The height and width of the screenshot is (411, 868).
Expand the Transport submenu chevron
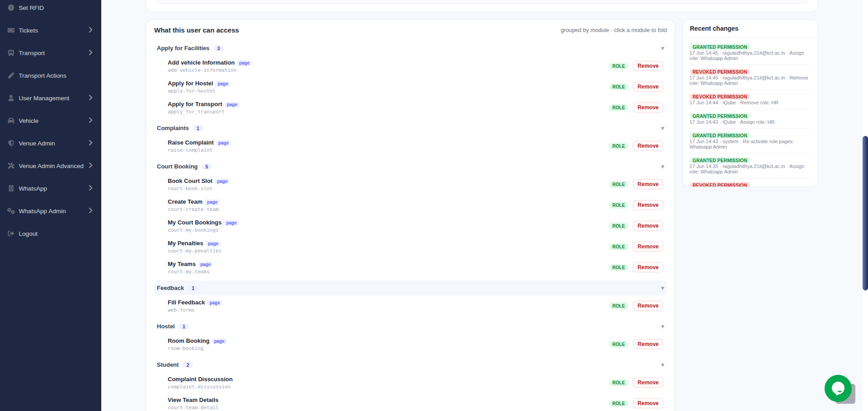tap(90, 52)
